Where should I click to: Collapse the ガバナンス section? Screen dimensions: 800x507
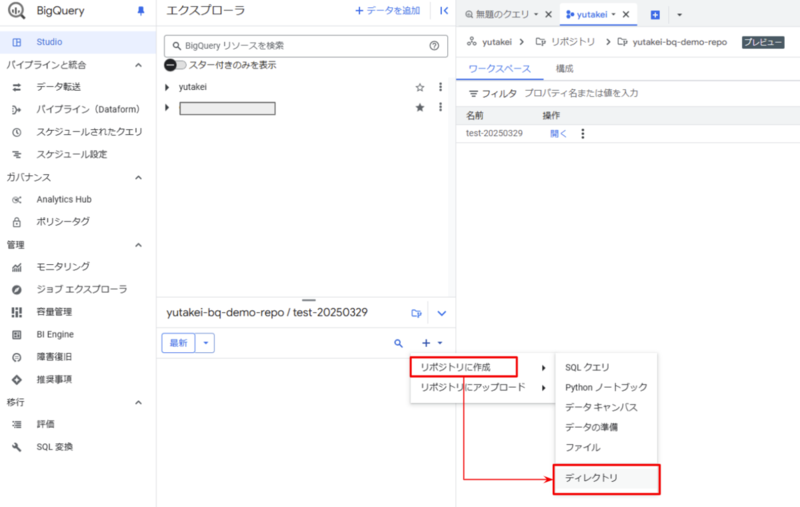coord(138,178)
